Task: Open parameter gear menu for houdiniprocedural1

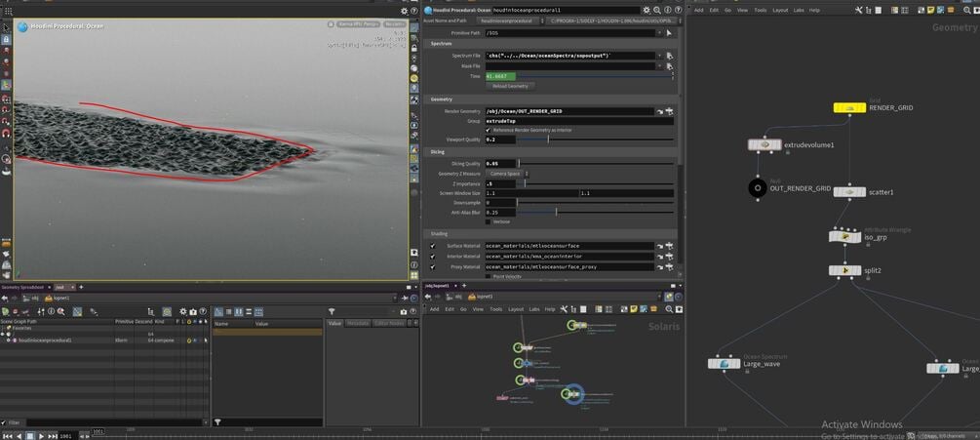Action: 647,10
